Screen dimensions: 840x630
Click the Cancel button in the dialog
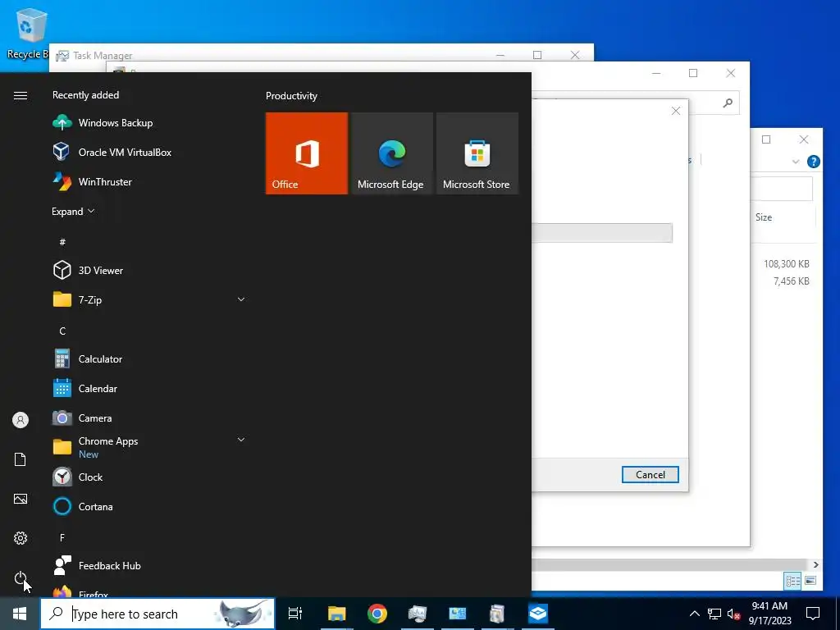click(x=651, y=475)
